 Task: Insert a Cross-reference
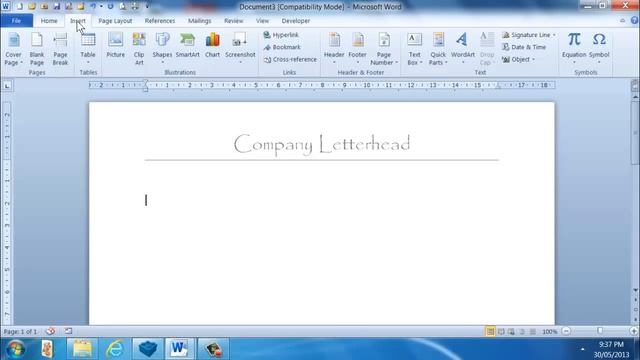pos(290,60)
